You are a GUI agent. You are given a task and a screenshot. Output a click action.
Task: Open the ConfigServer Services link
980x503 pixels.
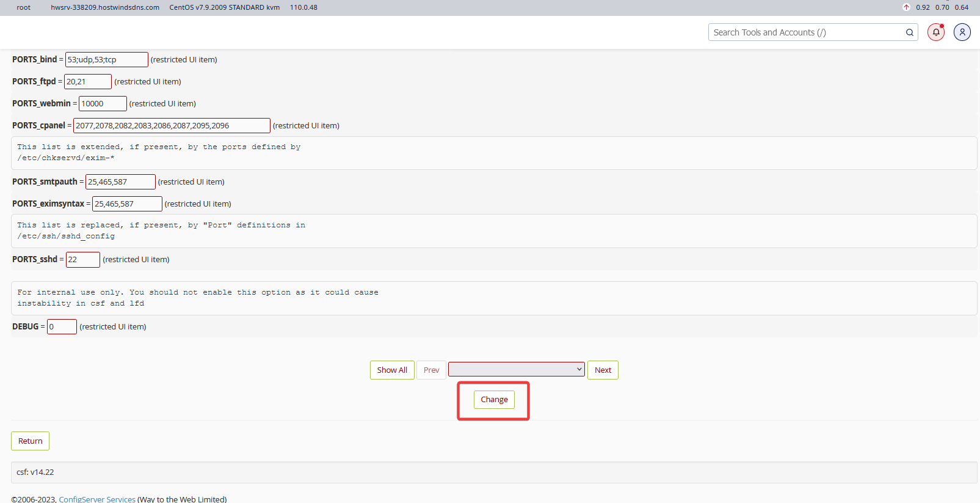tap(97, 499)
